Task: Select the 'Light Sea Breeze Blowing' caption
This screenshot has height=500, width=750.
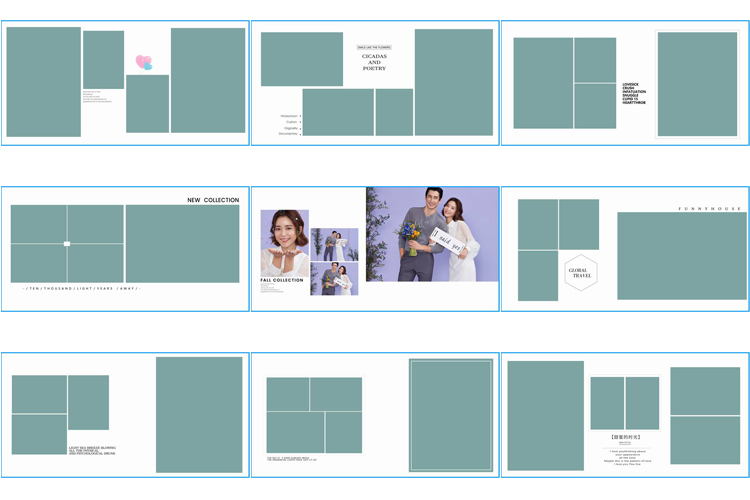Action: click(x=92, y=450)
